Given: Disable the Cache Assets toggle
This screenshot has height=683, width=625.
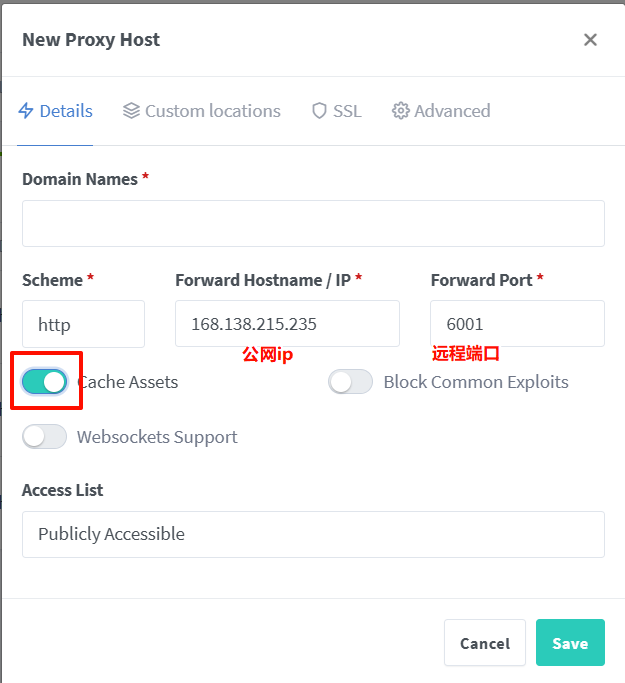Looking at the screenshot, I should pyautogui.click(x=44, y=382).
